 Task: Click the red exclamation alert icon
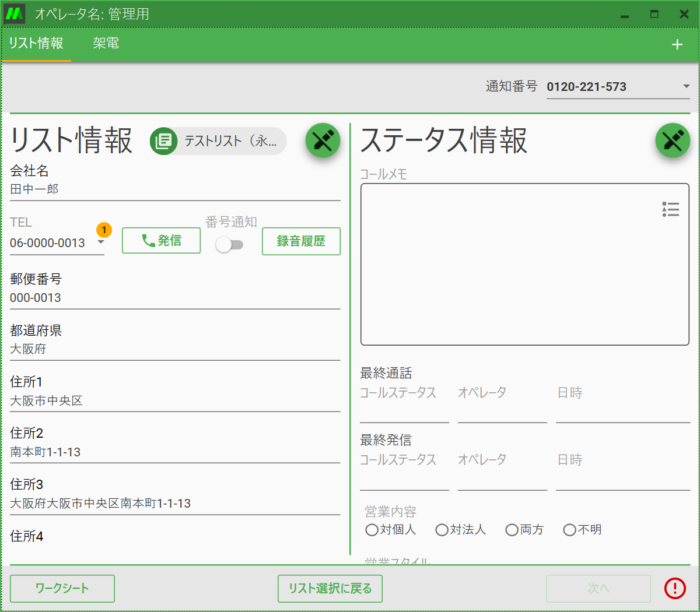pos(674,588)
